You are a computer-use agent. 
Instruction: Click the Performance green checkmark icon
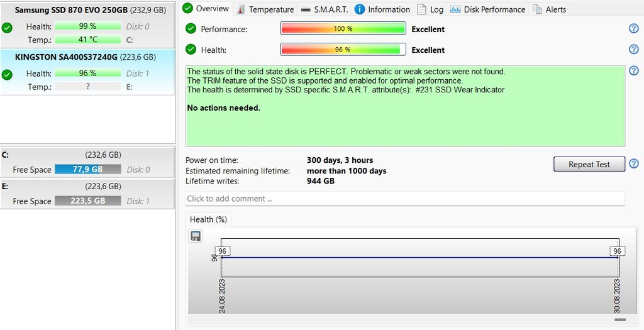(x=191, y=28)
